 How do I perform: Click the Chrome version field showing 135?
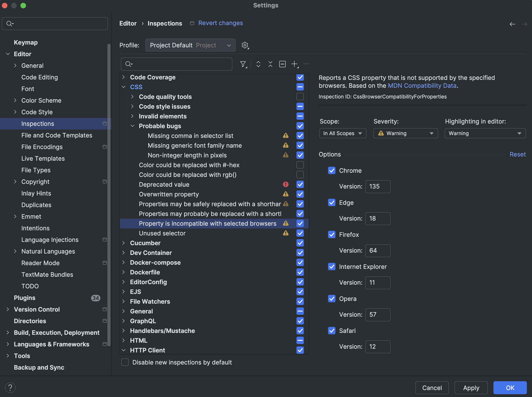[378, 186]
